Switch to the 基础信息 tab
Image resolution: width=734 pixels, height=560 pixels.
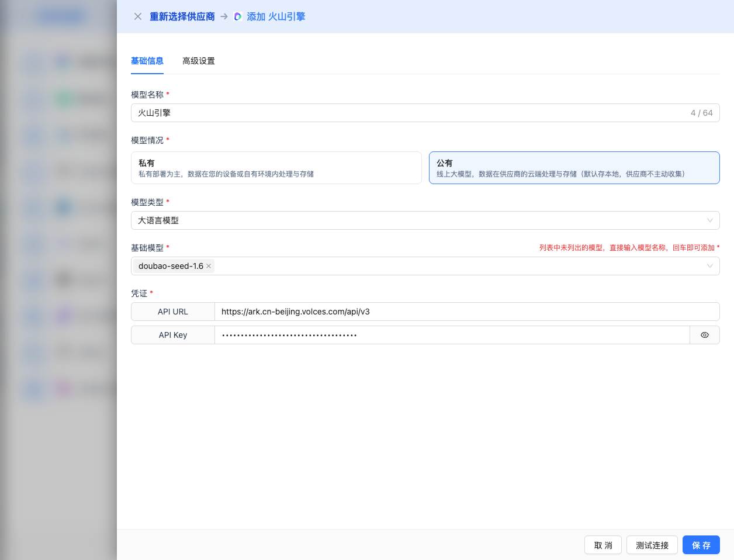point(147,61)
